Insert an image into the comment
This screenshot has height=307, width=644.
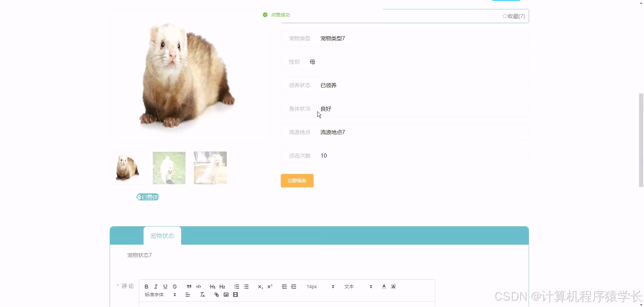(x=226, y=295)
